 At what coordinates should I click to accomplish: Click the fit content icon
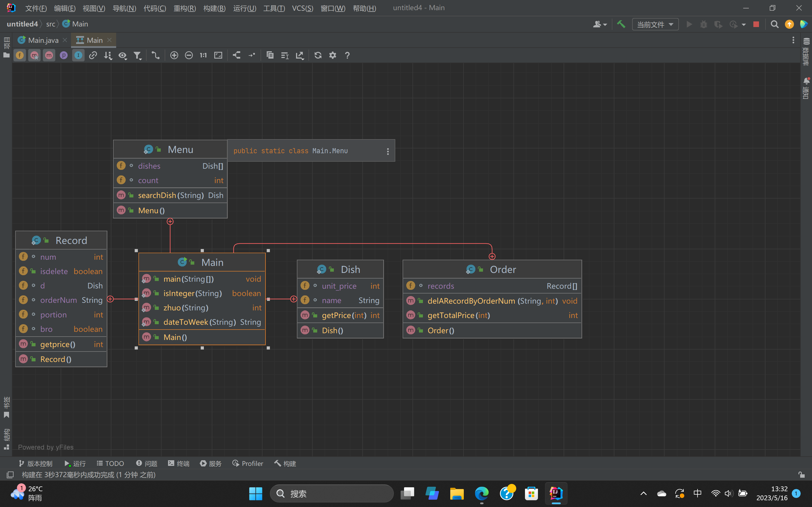(x=218, y=55)
